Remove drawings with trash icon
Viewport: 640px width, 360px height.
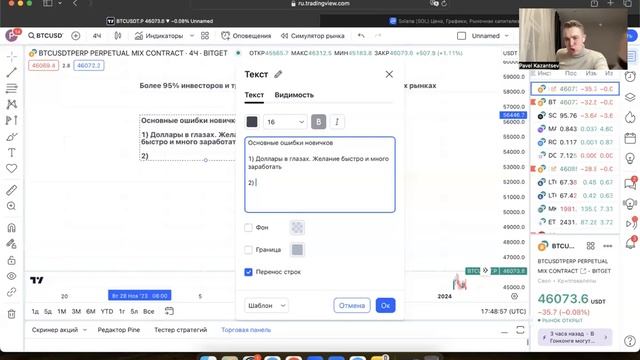(11, 314)
